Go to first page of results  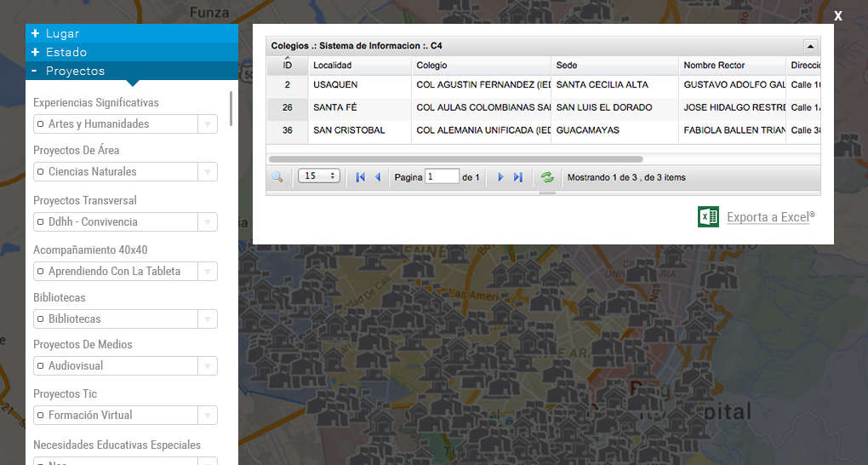(x=360, y=177)
